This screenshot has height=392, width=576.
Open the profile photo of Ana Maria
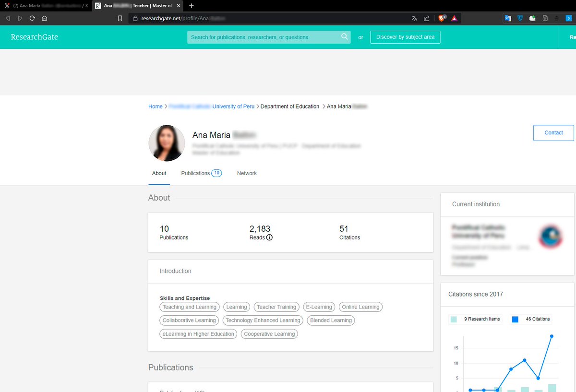coord(167,143)
